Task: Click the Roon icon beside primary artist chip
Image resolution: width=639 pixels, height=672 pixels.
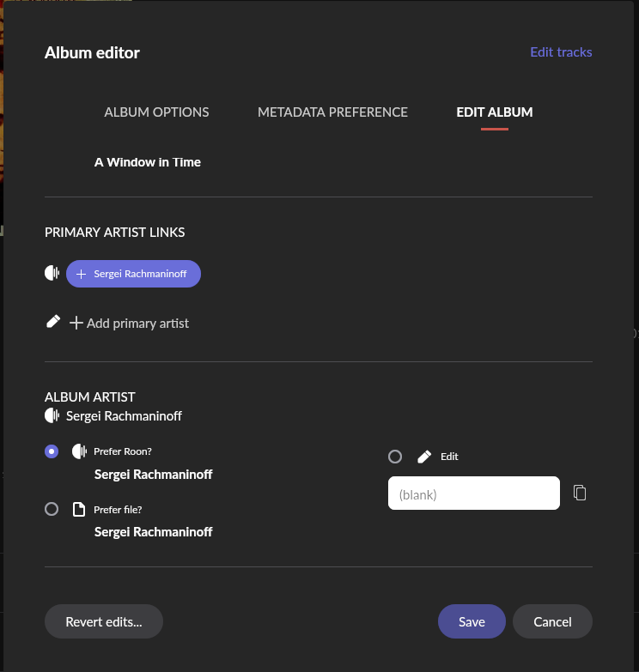Action: (x=52, y=274)
